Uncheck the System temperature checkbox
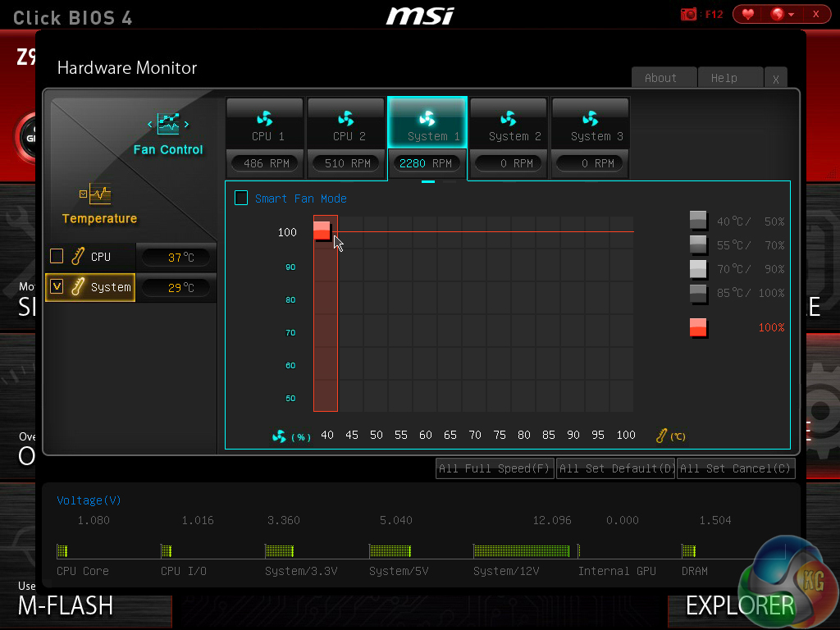Screen dimensions: 840x630 tap(57, 286)
